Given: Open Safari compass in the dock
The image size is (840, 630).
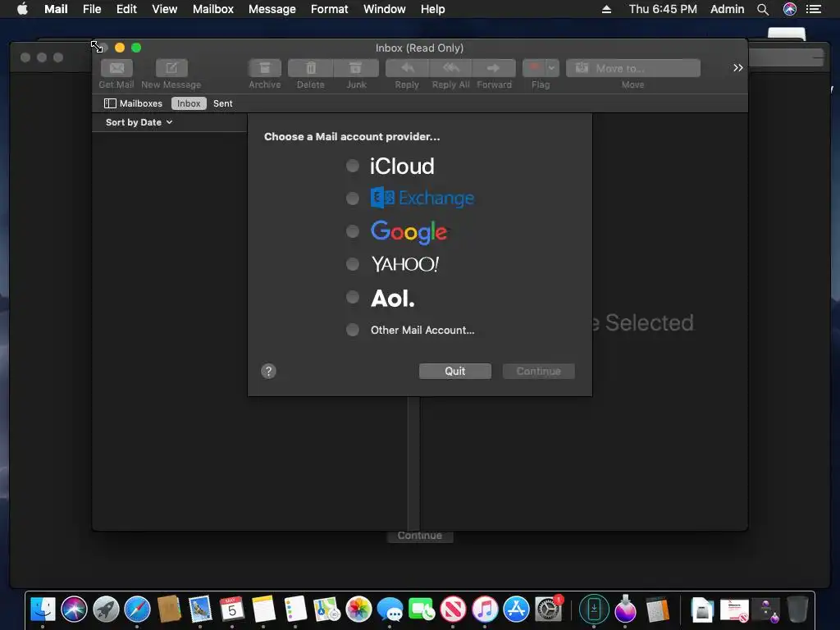Looking at the screenshot, I should pos(137,609).
